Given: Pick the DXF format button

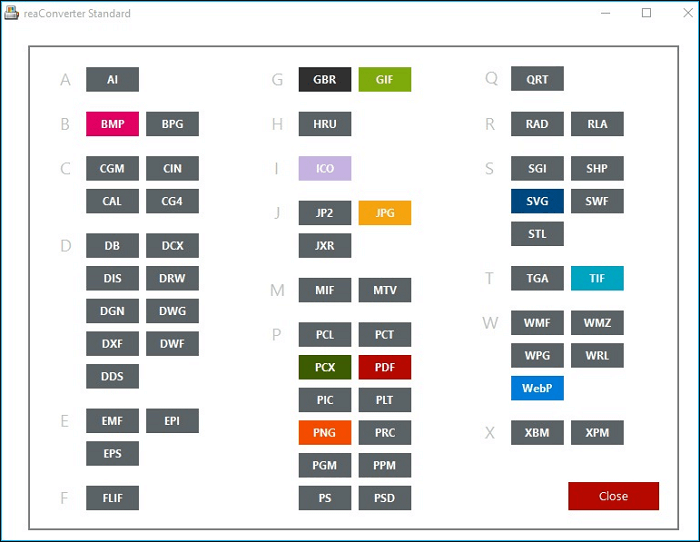Looking at the screenshot, I should click(x=112, y=343).
